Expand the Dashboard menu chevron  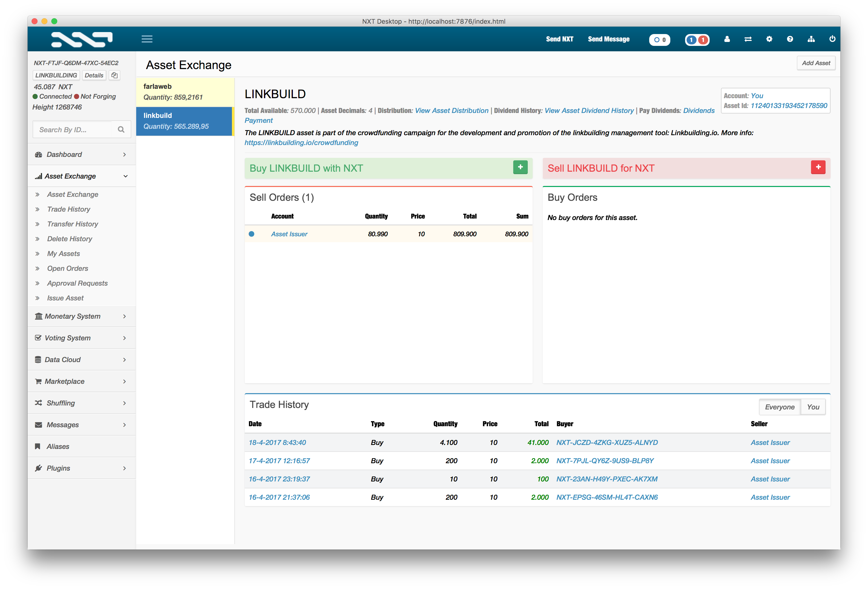[x=124, y=155]
